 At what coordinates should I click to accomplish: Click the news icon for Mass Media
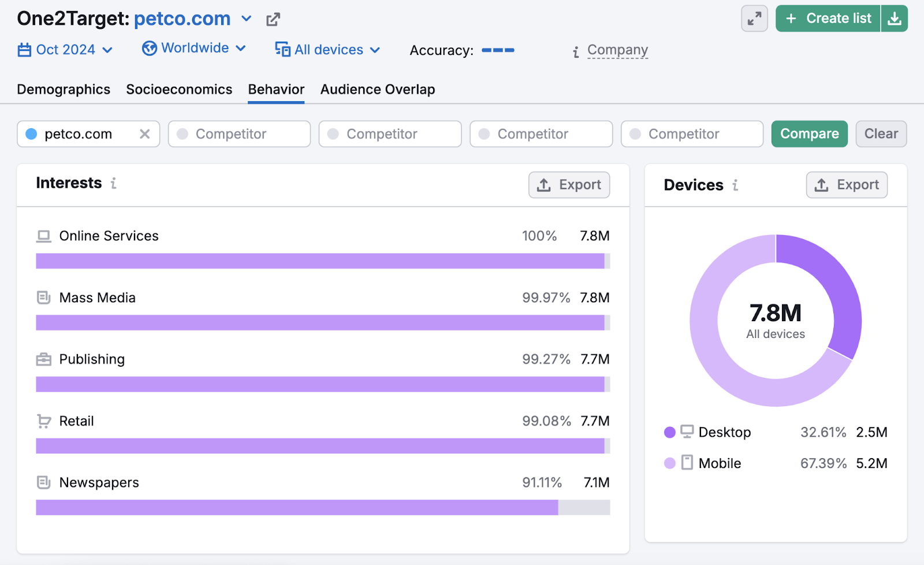[44, 298]
